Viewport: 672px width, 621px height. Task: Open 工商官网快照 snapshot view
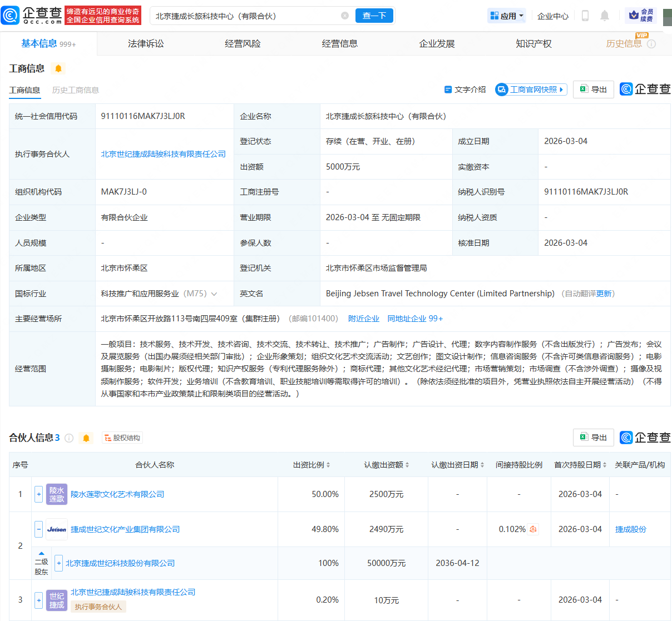tap(530, 90)
